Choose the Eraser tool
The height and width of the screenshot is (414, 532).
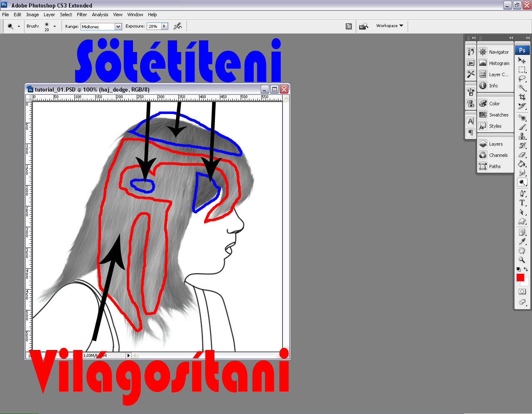pos(522,155)
